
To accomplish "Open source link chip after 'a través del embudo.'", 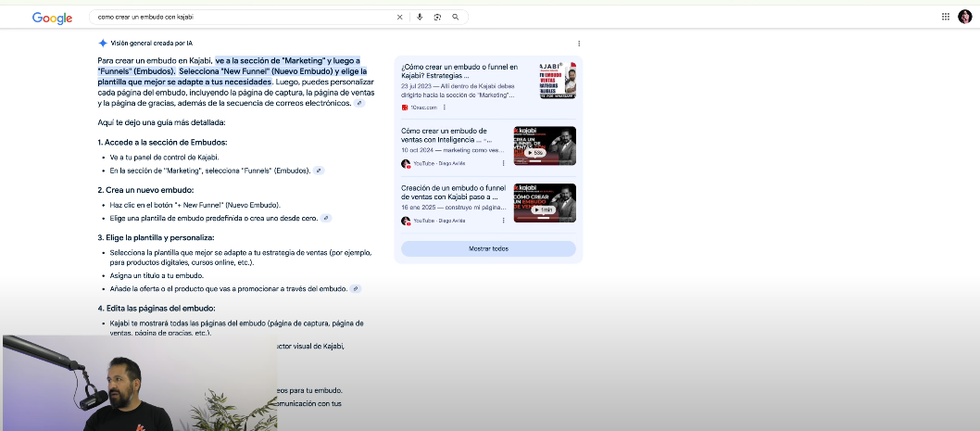I will click(x=355, y=288).
